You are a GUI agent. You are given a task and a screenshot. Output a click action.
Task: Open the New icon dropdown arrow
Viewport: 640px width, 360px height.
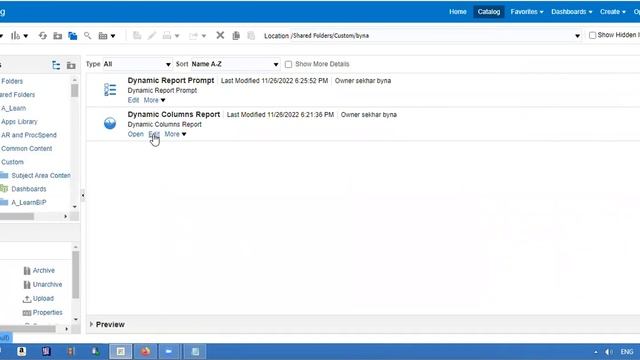(x=26, y=36)
